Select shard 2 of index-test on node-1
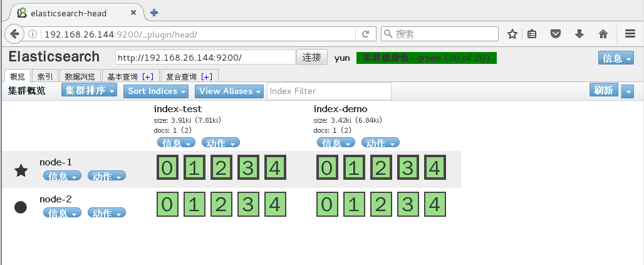Viewport: 644px width, 265px height. click(221, 168)
